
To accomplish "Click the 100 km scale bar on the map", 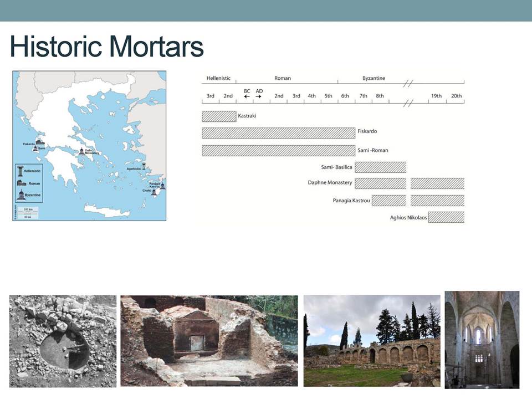I will tap(28, 212).
